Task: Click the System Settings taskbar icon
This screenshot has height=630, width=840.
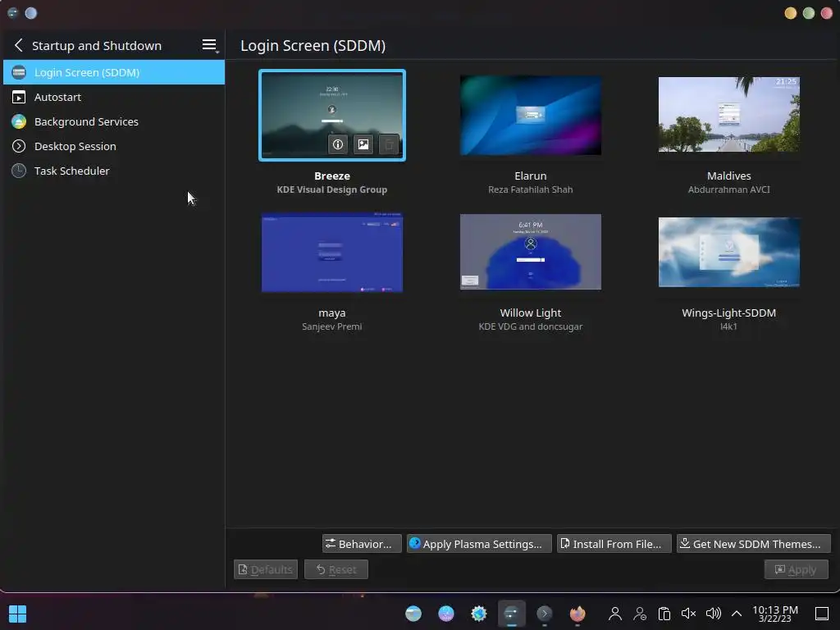Action: (512, 614)
